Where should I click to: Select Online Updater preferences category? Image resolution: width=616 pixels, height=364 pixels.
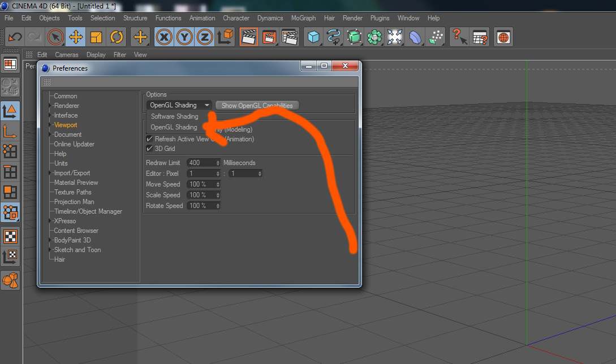74,144
